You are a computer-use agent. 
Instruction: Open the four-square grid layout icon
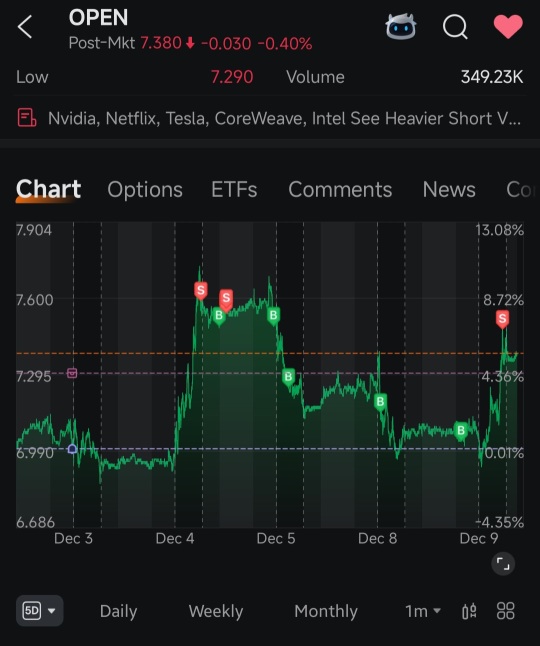click(x=505, y=611)
